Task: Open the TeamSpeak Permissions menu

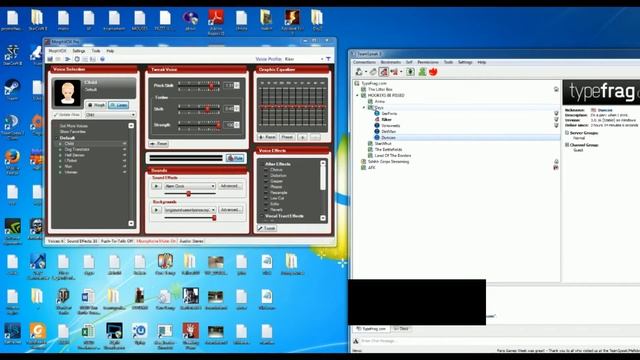Action: point(428,62)
